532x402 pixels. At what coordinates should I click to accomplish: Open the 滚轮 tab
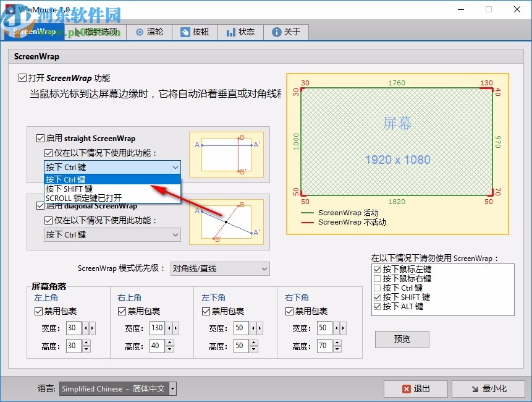tap(150, 32)
